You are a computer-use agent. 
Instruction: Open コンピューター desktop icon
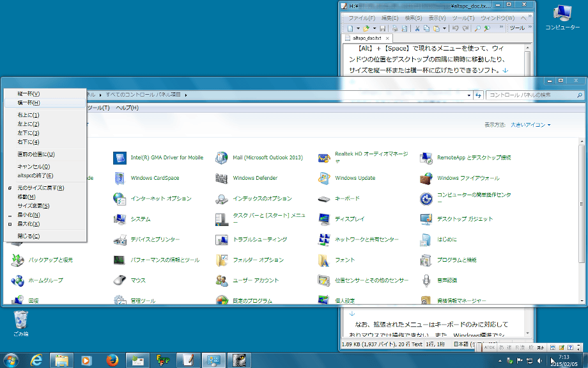[562, 18]
